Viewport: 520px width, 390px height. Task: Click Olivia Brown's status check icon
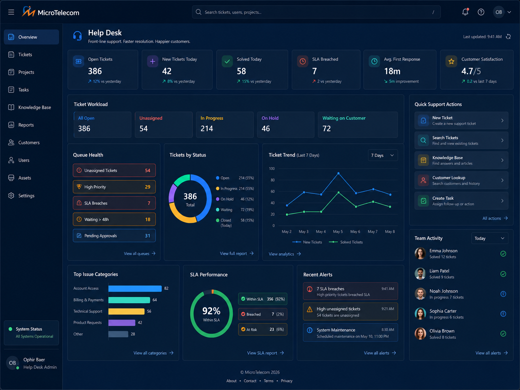tap(503, 334)
